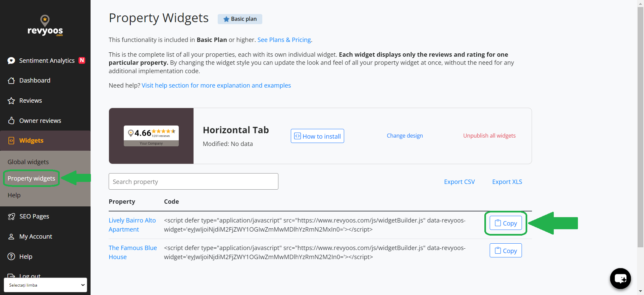Click the Dashboard house icon
Image resolution: width=644 pixels, height=295 pixels.
tap(11, 81)
